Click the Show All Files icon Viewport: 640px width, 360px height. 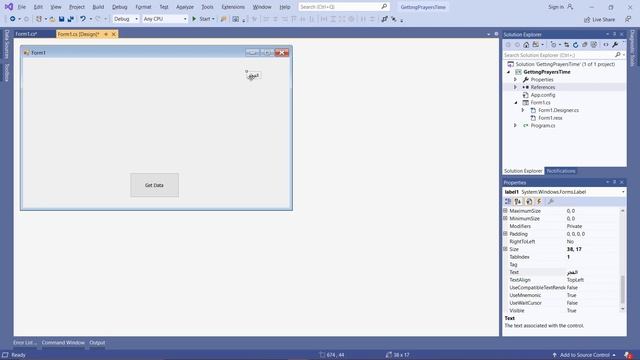pyautogui.click(x=594, y=45)
